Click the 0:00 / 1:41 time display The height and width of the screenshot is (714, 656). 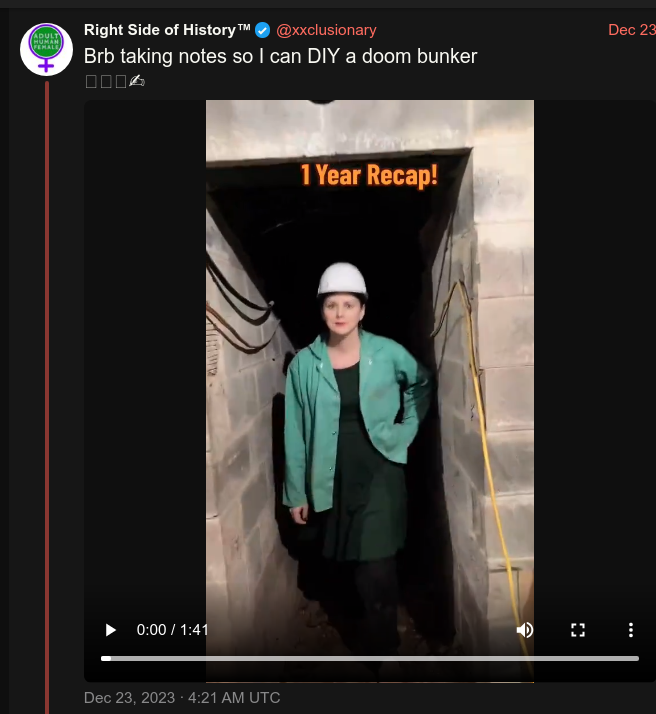click(x=172, y=630)
